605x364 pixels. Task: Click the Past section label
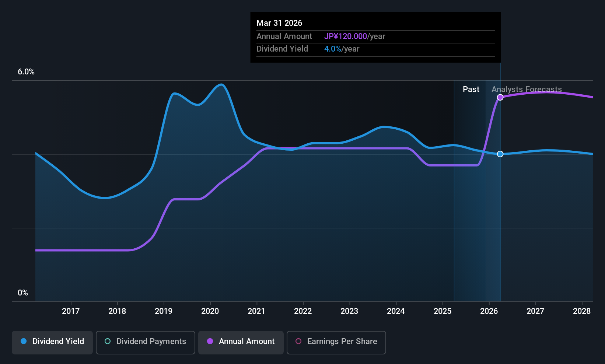click(x=471, y=90)
